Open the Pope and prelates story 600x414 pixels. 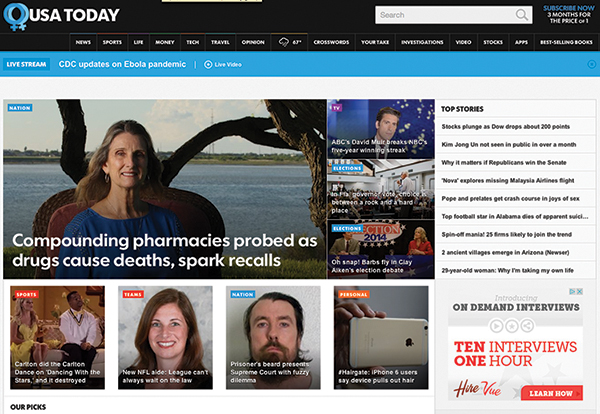coord(510,199)
